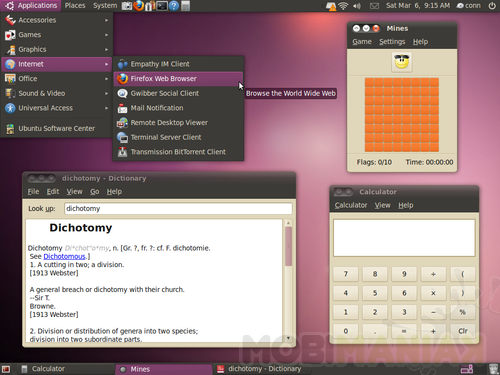The height and width of the screenshot is (375, 500).
Task: Expand the highlighted Internet submenu entry
Action: pyautogui.click(x=57, y=64)
